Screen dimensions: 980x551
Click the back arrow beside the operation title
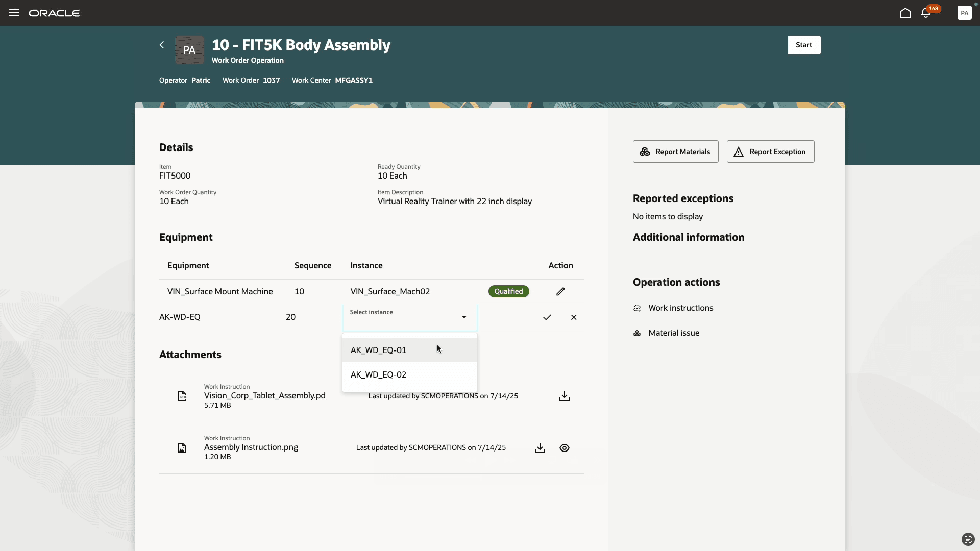click(162, 45)
